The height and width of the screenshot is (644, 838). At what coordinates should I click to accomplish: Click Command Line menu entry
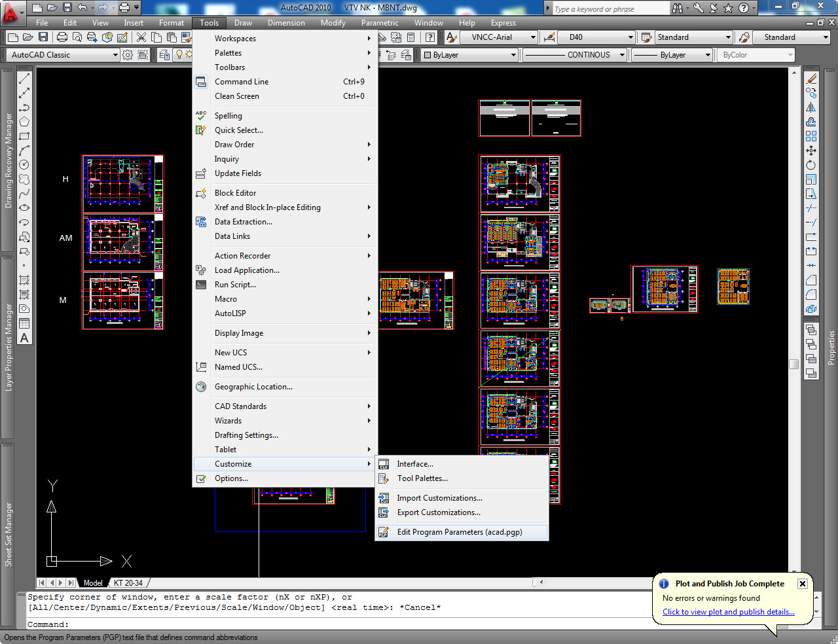(285, 82)
